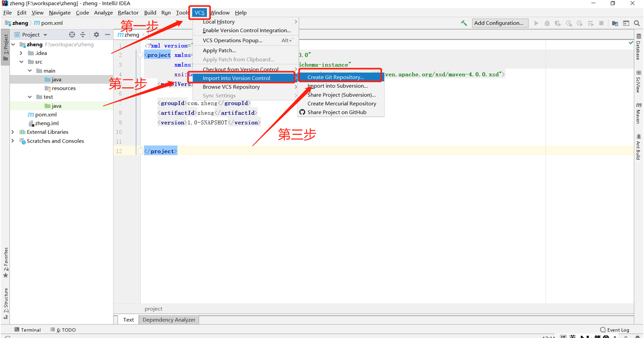644x338 pixels.
Task: Click pom.xml in breadcrumb bar
Action: pos(49,23)
